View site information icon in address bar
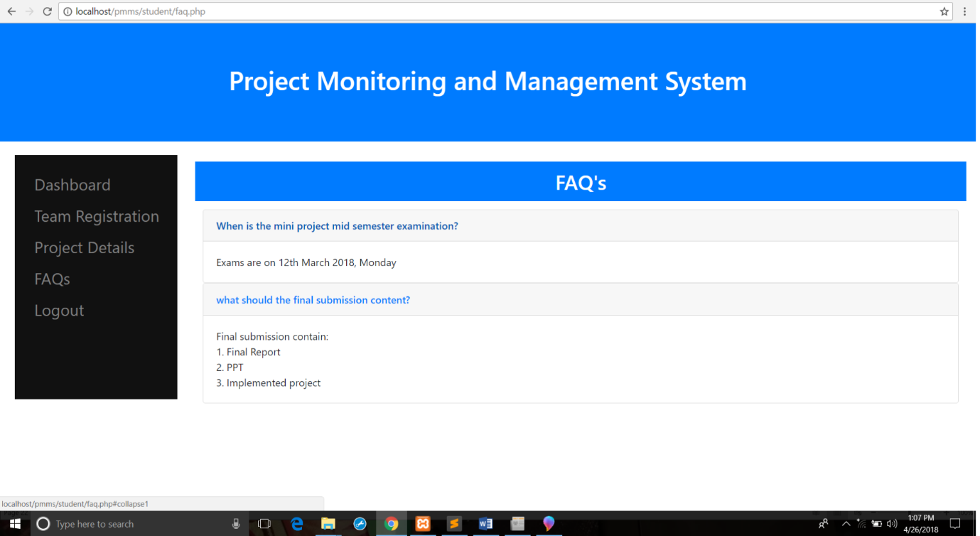Viewport: 980px width, 536px height. pyautogui.click(x=68, y=11)
